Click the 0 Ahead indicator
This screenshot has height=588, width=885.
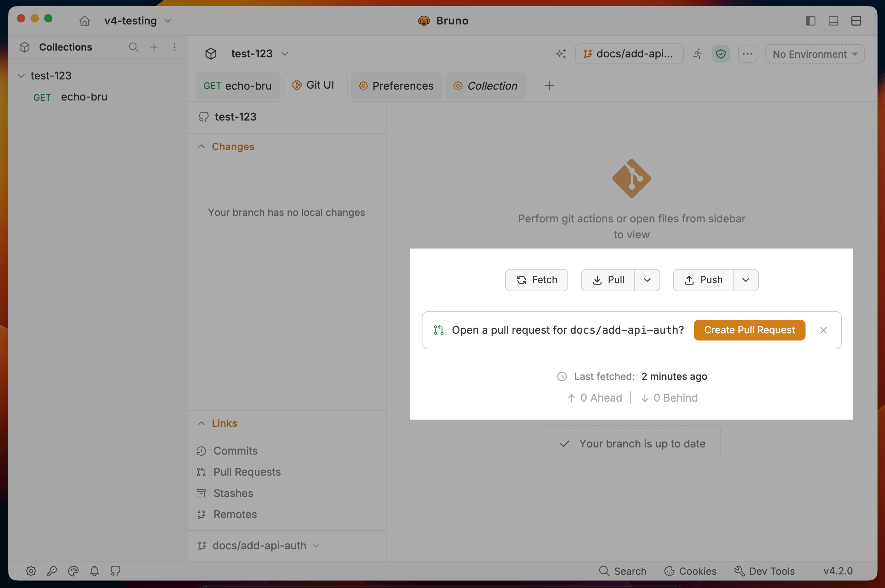(595, 398)
